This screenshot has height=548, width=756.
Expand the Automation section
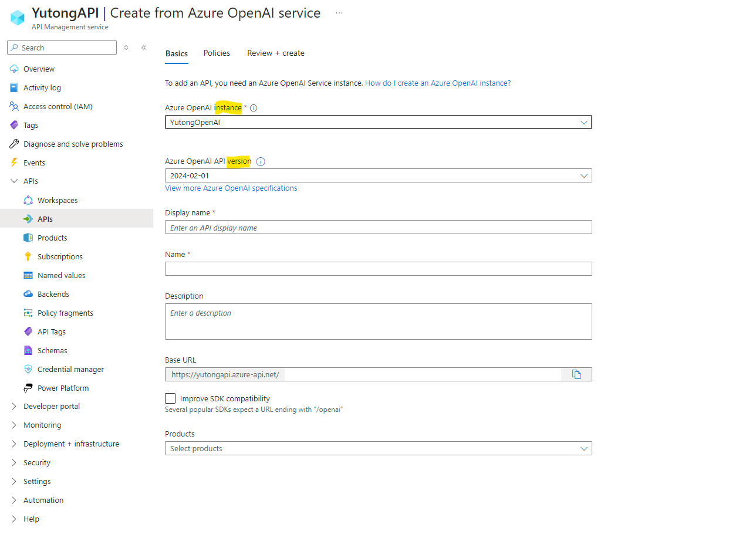(14, 500)
